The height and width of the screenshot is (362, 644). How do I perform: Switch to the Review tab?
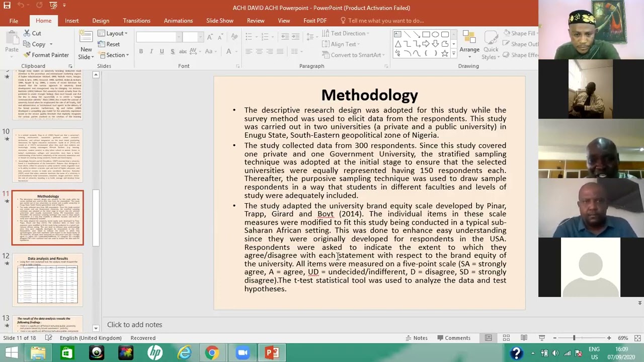pyautogui.click(x=256, y=21)
